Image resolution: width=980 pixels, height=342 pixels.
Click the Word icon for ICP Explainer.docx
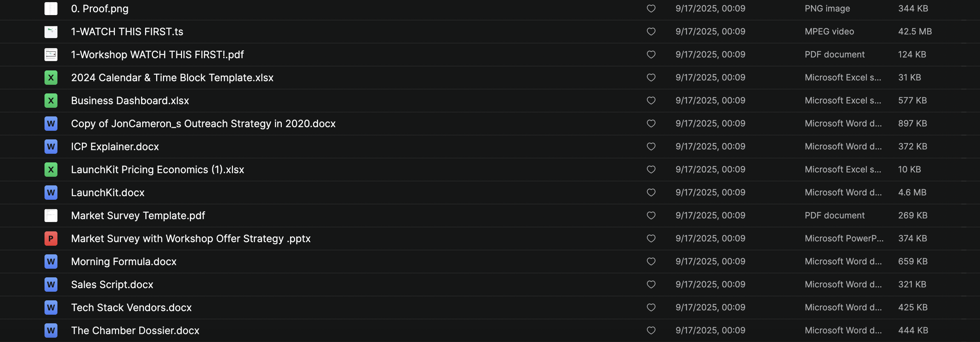[x=51, y=147]
